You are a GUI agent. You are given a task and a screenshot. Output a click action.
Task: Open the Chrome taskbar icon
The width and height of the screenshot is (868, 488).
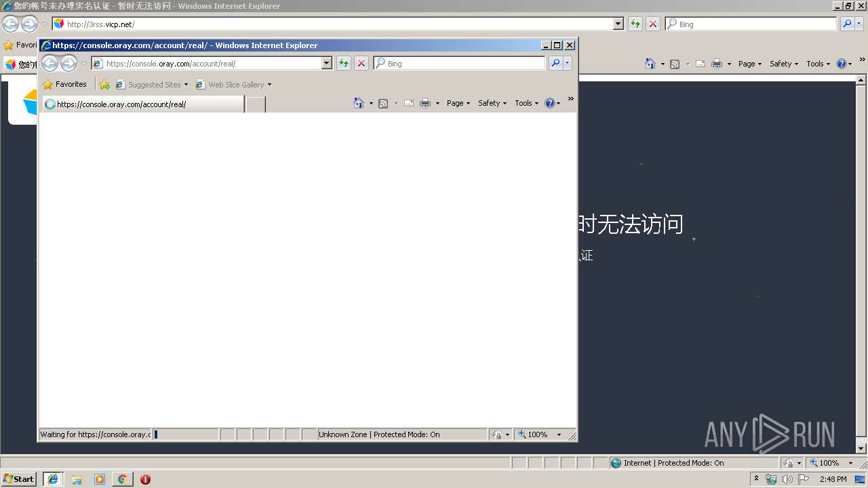(x=122, y=479)
